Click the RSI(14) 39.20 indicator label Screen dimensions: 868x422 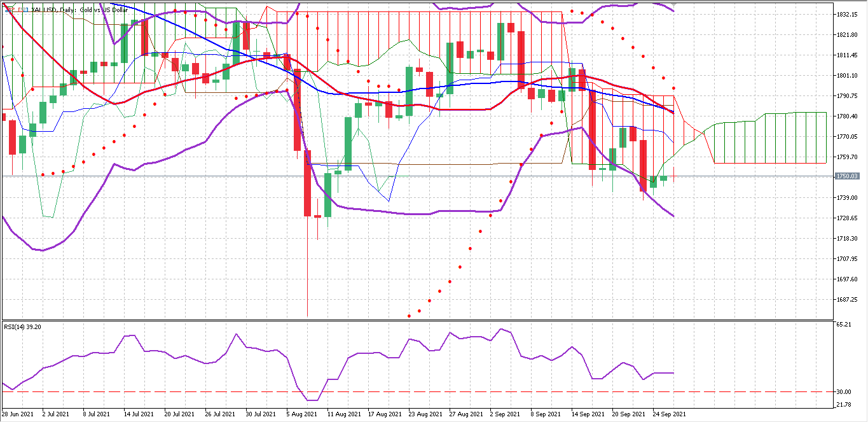click(x=21, y=327)
